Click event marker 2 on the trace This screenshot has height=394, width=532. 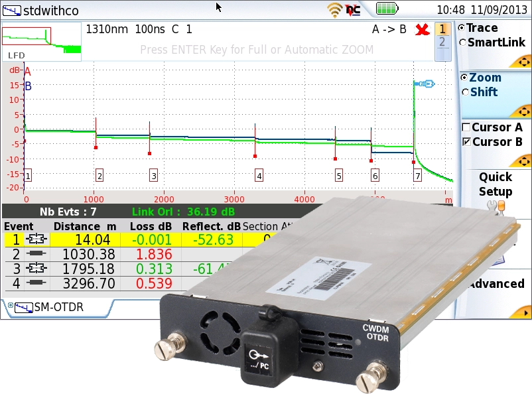[x=100, y=176]
